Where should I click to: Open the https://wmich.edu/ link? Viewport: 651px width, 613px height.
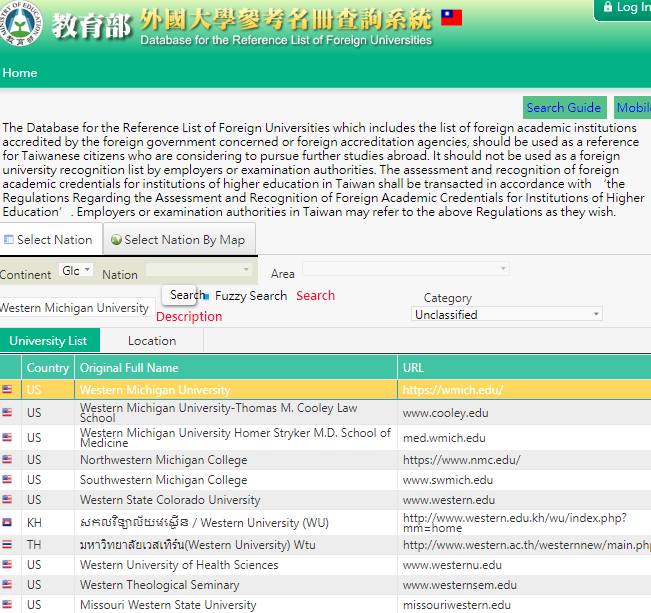[453, 390]
